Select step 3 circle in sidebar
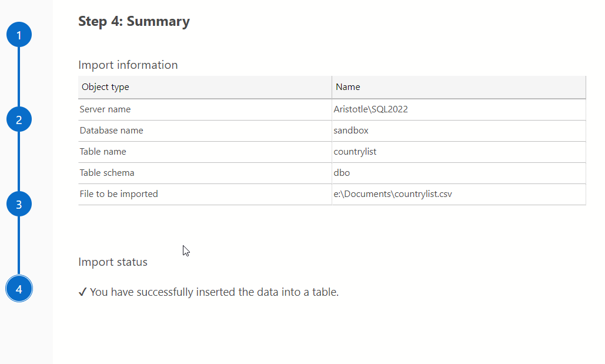605x364 pixels. click(19, 205)
